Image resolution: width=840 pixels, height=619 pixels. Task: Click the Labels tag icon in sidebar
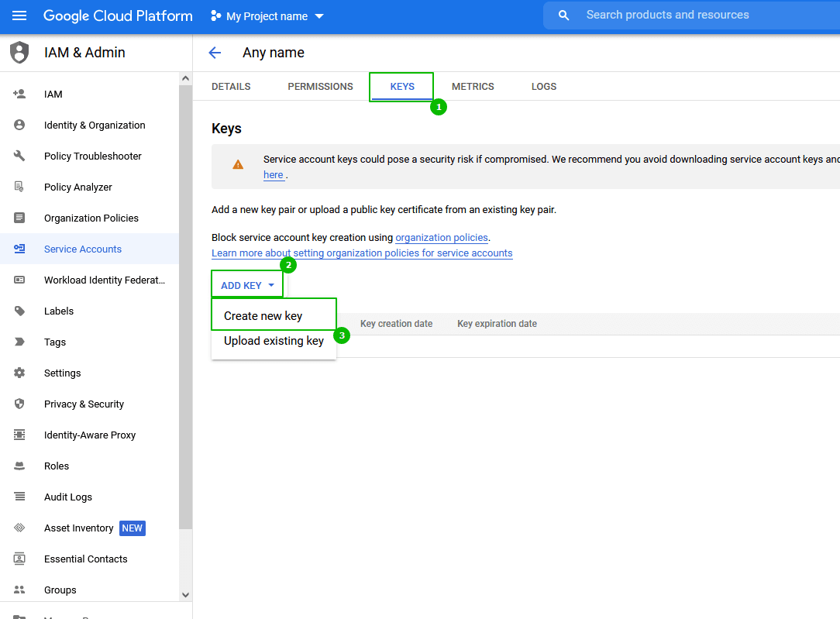[19, 311]
